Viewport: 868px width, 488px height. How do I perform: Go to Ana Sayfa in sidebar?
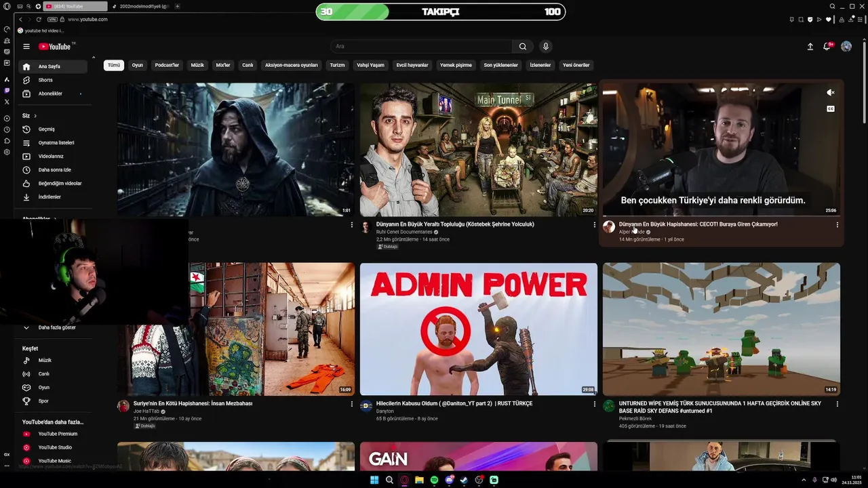click(54, 66)
